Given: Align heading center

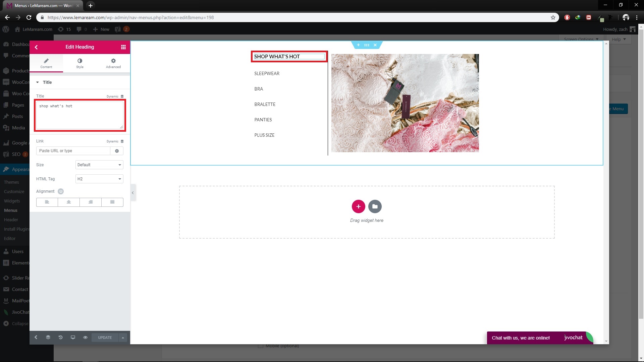Looking at the screenshot, I should pos(69,202).
